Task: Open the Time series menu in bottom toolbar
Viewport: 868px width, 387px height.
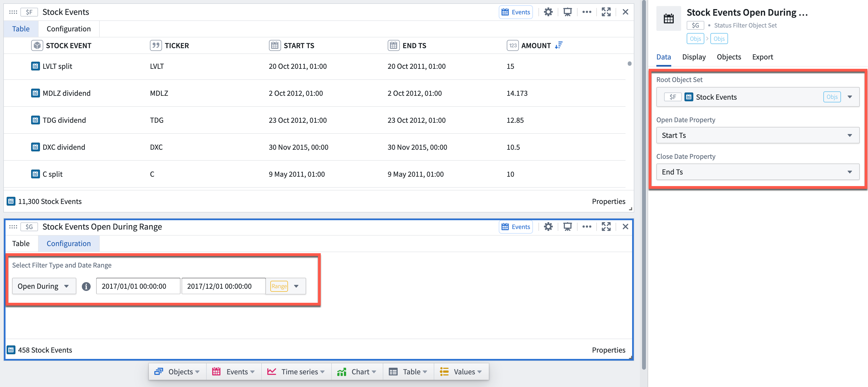Action: [296, 372]
